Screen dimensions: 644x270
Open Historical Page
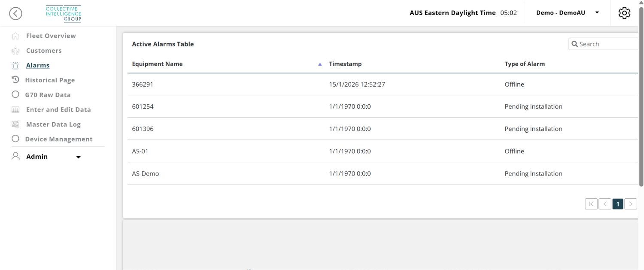(x=50, y=80)
